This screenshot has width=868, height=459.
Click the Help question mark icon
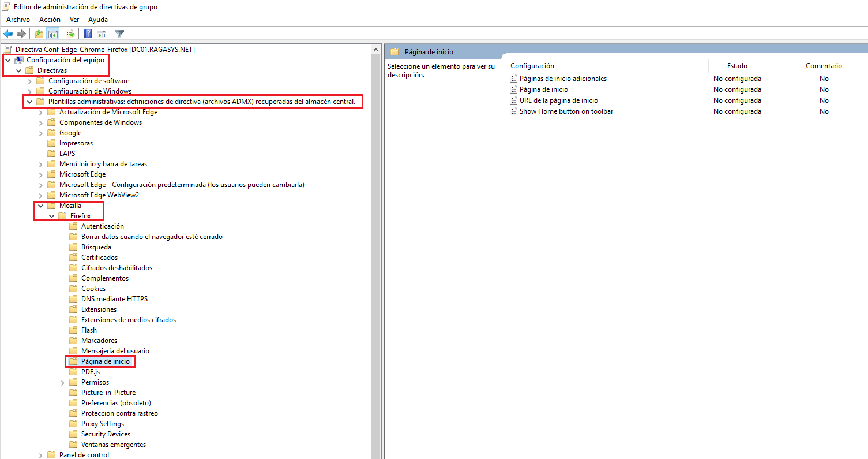click(87, 33)
